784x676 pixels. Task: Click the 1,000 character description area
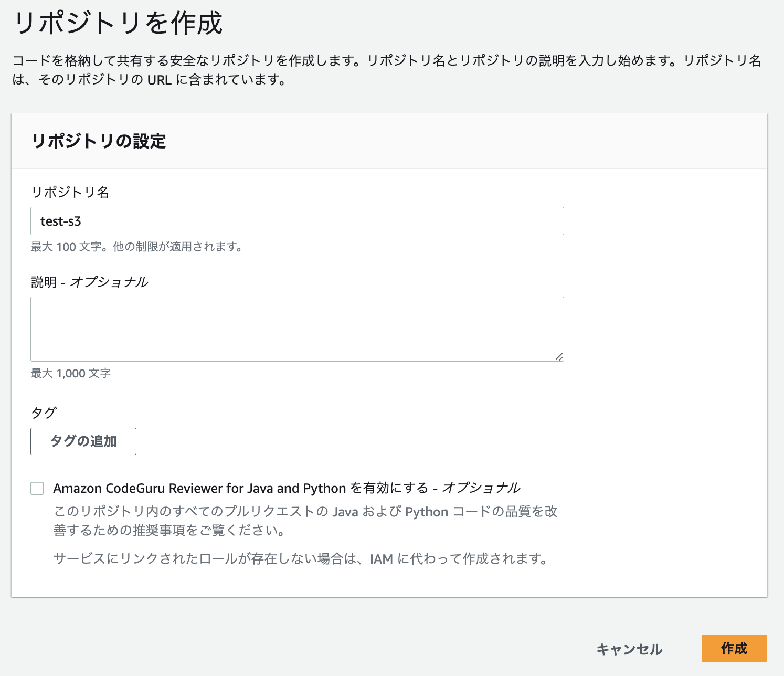pos(296,328)
